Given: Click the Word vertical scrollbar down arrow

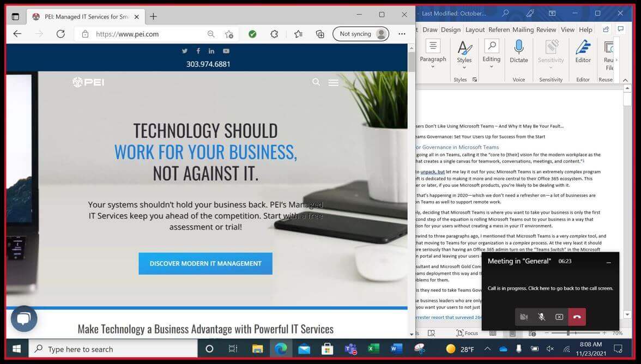Looking at the screenshot, I should pyautogui.click(x=627, y=314).
